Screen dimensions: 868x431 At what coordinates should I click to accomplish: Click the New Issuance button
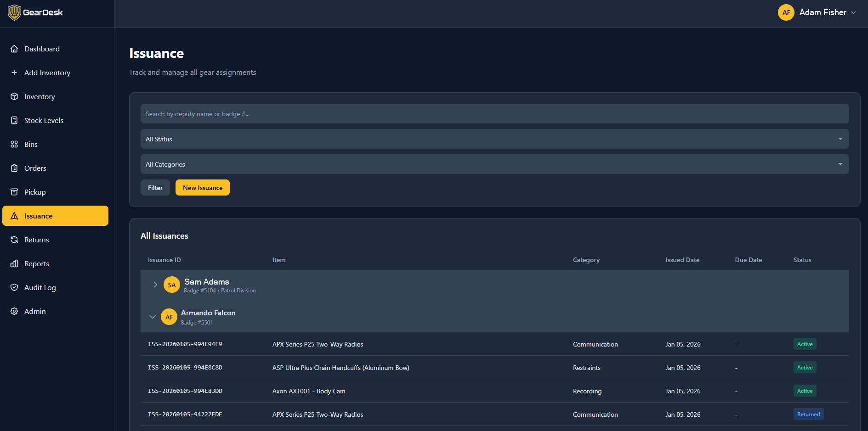[203, 188]
